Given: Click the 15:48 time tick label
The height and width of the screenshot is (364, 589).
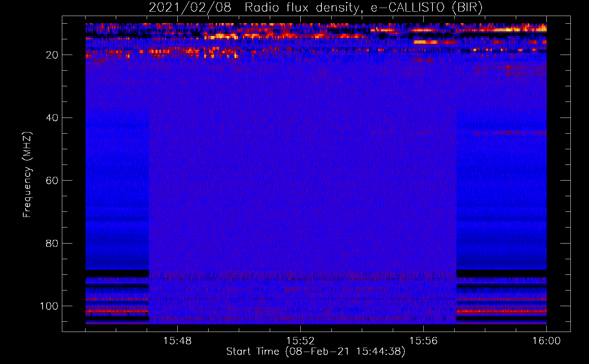Looking at the screenshot, I should point(177,341).
